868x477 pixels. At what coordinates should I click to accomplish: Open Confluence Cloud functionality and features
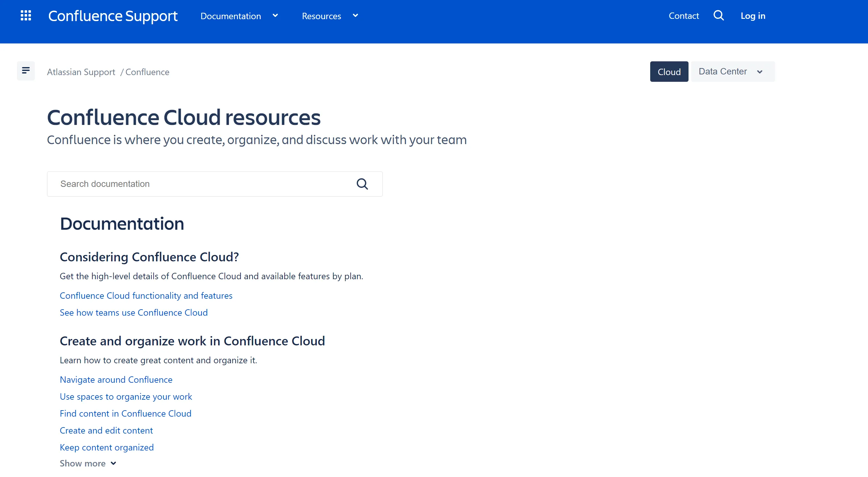pyautogui.click(x=146, y=296)
